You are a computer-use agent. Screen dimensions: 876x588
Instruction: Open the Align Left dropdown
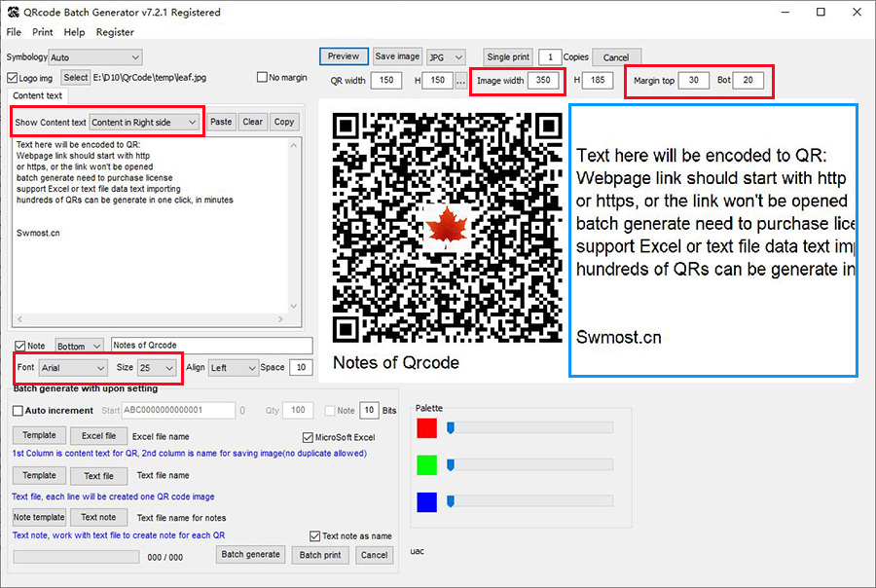(233, 367)
